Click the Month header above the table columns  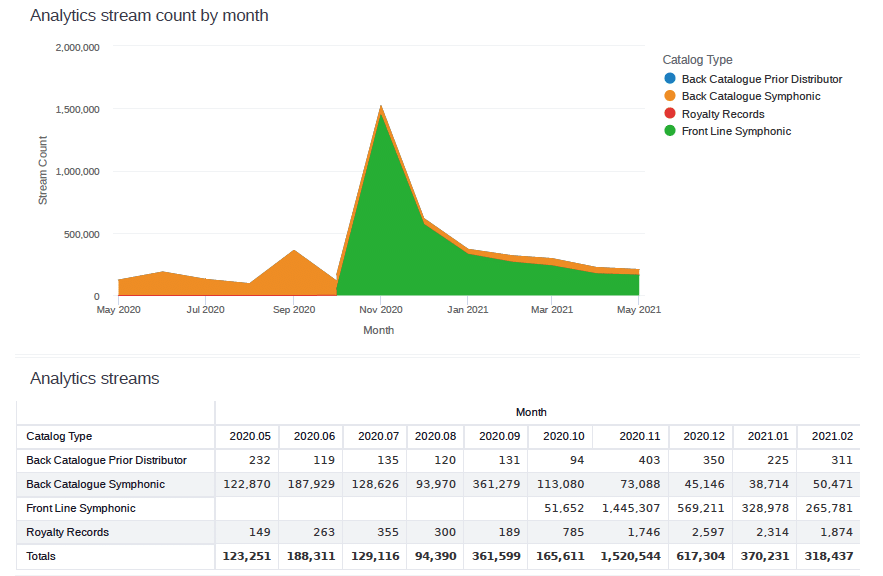tap(531, 412)
